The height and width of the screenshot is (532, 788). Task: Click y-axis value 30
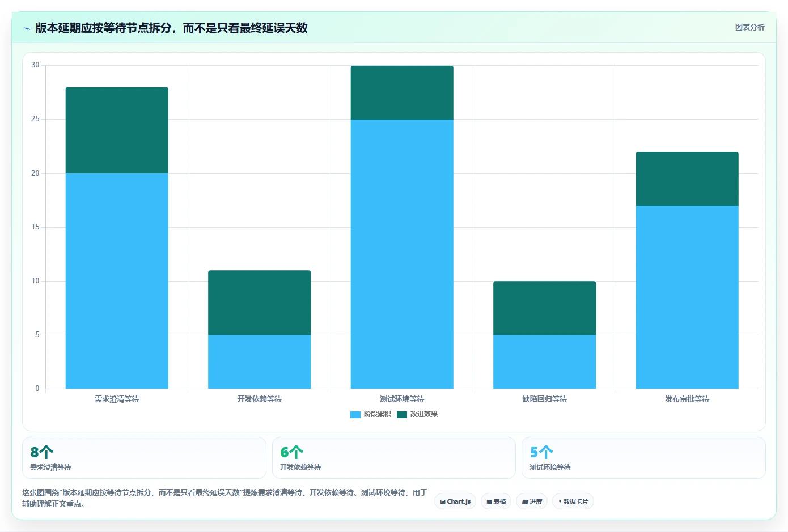pos(35,65)
